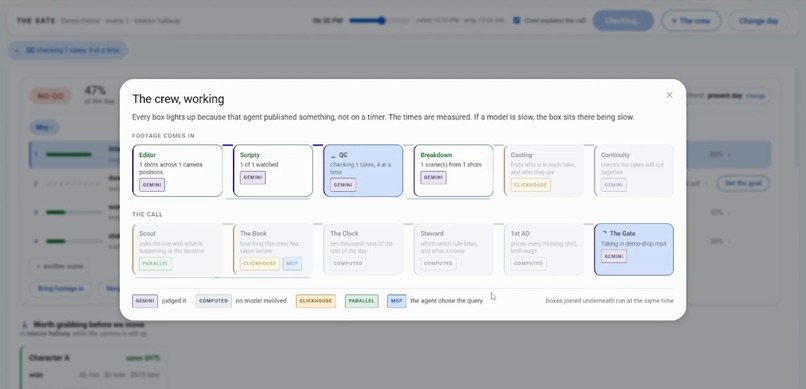Expand the 'Why' pill below NO-GO
Viewport: 806px width, 389px height.
click(x=44, y=127)
